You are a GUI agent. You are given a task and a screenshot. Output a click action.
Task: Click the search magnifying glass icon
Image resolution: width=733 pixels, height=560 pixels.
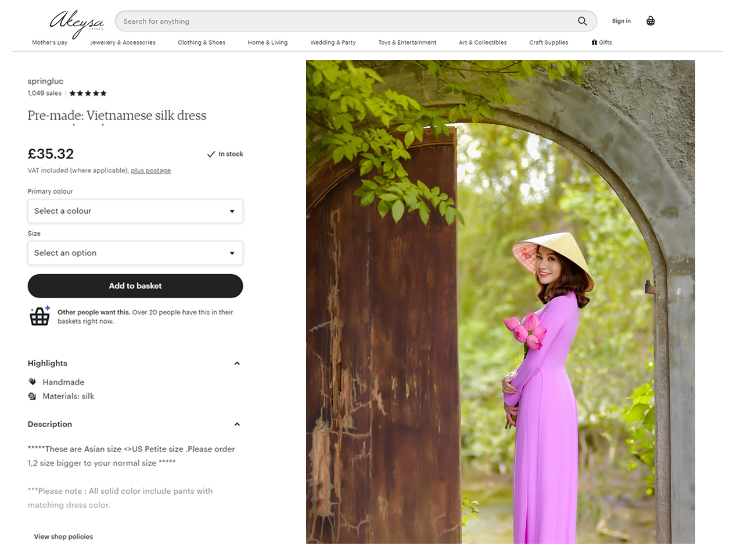click(582, 21)
